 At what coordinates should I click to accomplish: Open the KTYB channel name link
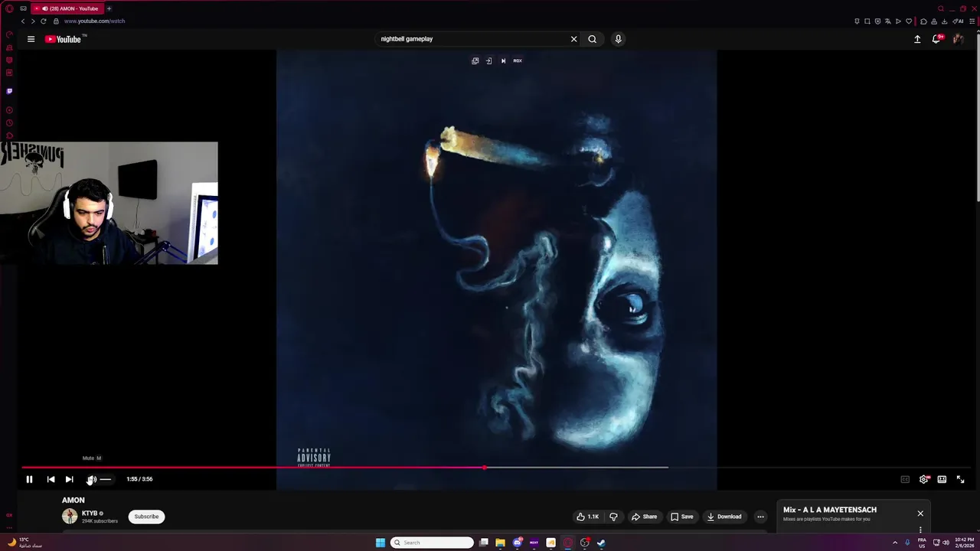[x=90, y=514]
